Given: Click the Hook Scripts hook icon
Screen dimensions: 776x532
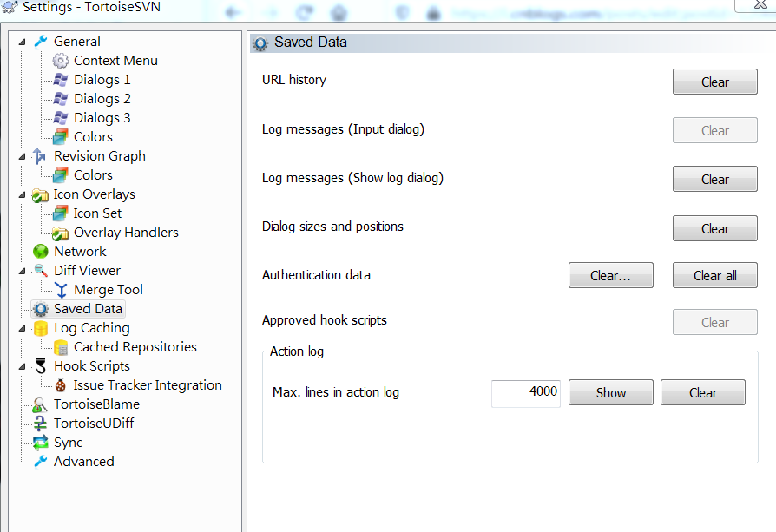Looking at the screenshot, I should point(41,366).
